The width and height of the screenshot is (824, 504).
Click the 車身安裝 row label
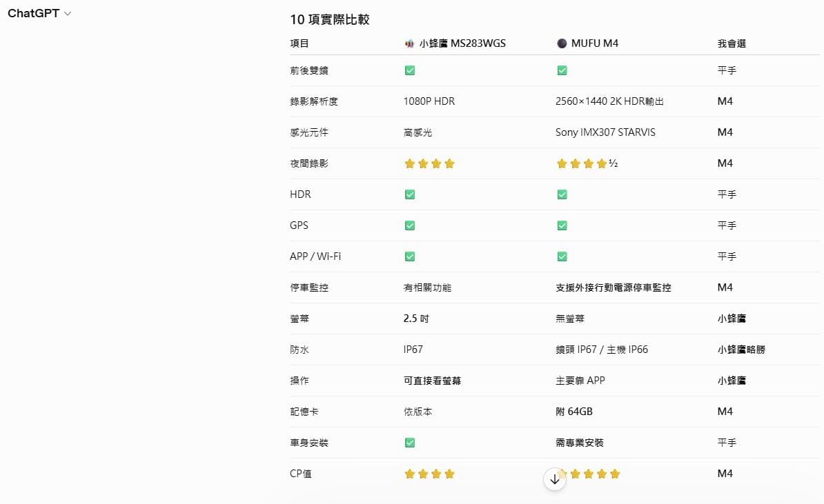click(309, 443)
